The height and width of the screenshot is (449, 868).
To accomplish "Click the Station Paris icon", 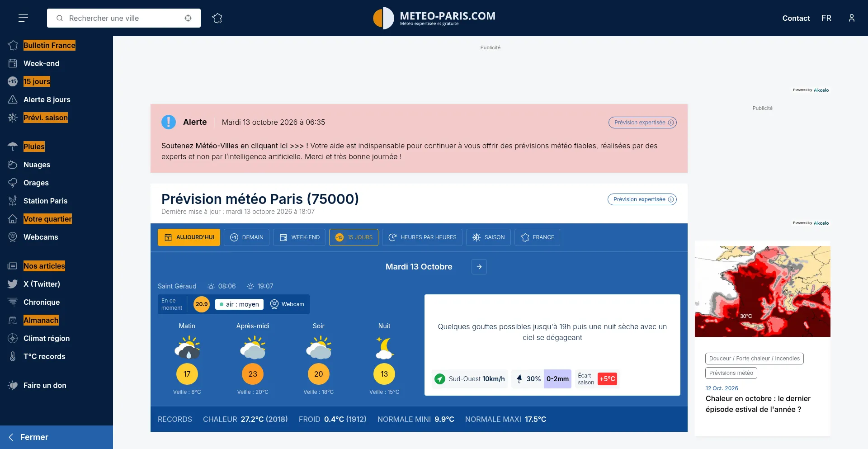I will coord(13,201).
